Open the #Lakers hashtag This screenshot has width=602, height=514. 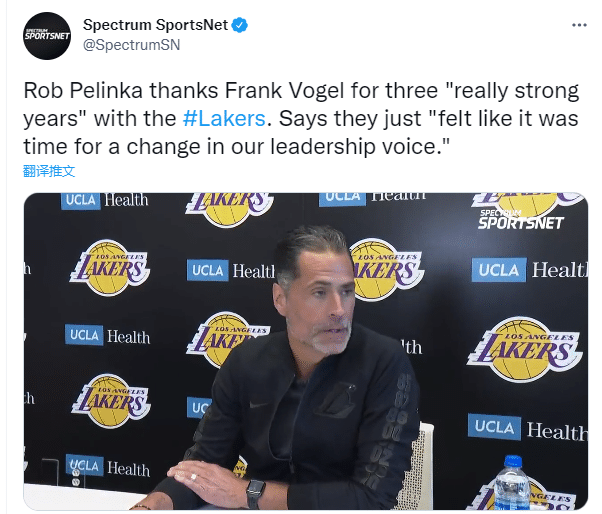(225, 118)
